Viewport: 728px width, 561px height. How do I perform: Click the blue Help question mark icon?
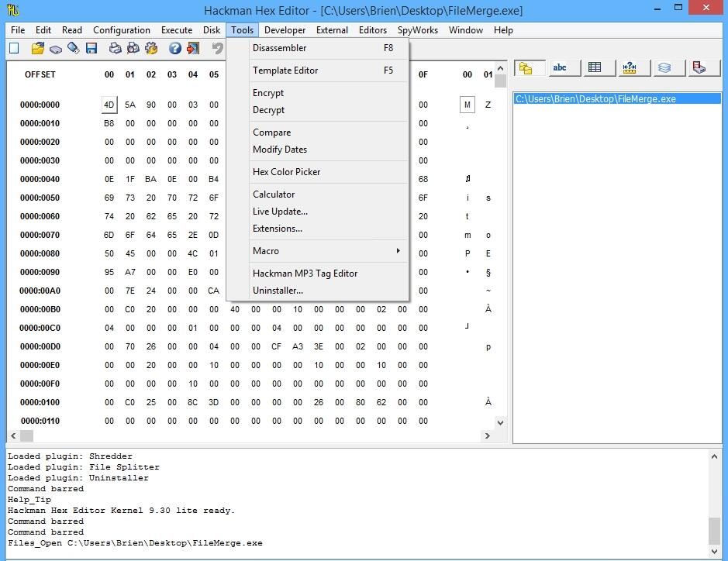click(x=175, y=48)
